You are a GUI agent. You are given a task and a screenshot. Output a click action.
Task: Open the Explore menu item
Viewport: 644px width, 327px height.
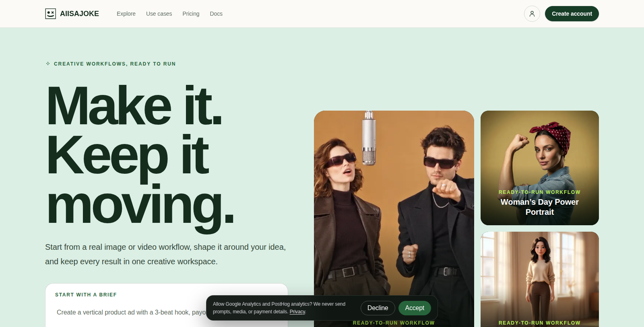(x=126, y=14)
